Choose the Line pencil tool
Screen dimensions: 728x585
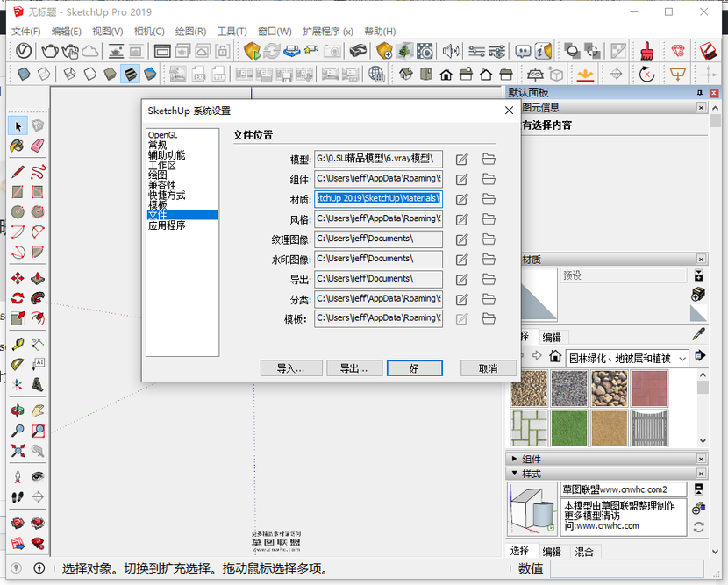point(18,172)
